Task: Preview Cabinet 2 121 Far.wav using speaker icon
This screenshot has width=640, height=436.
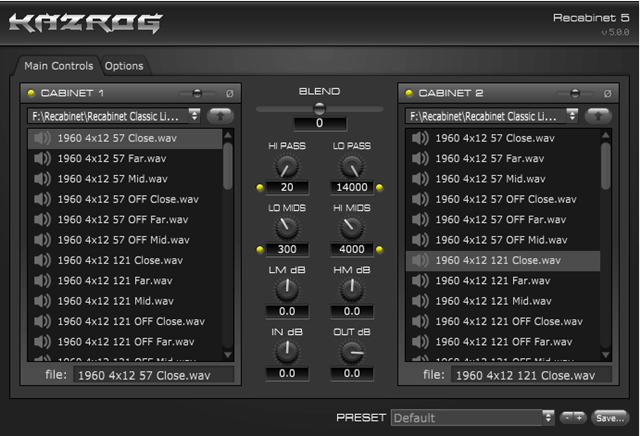Action: (x=420, y=280)
